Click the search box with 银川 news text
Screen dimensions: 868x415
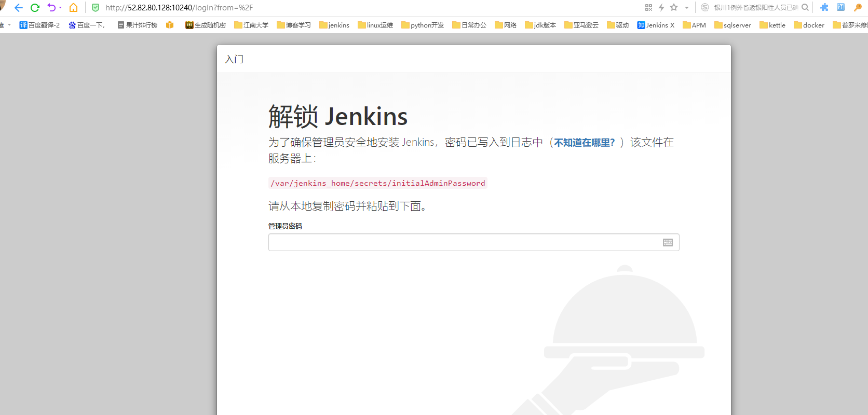click(756, 8)
